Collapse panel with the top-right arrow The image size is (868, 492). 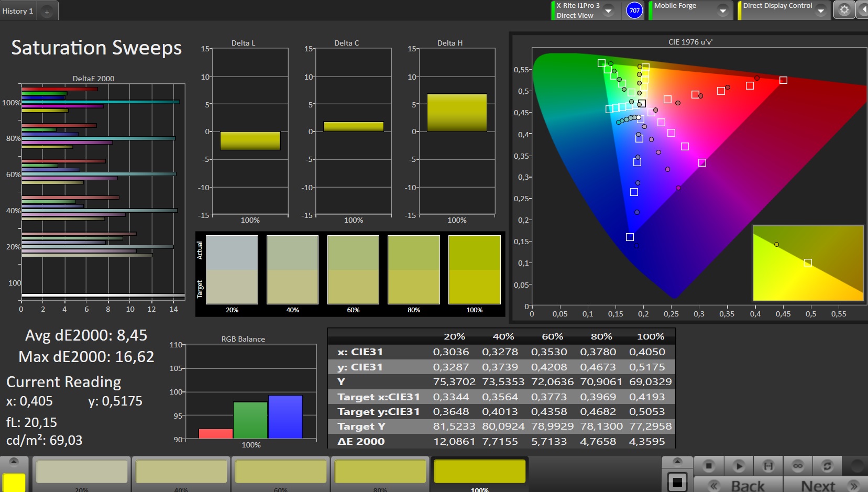[863, 10]
